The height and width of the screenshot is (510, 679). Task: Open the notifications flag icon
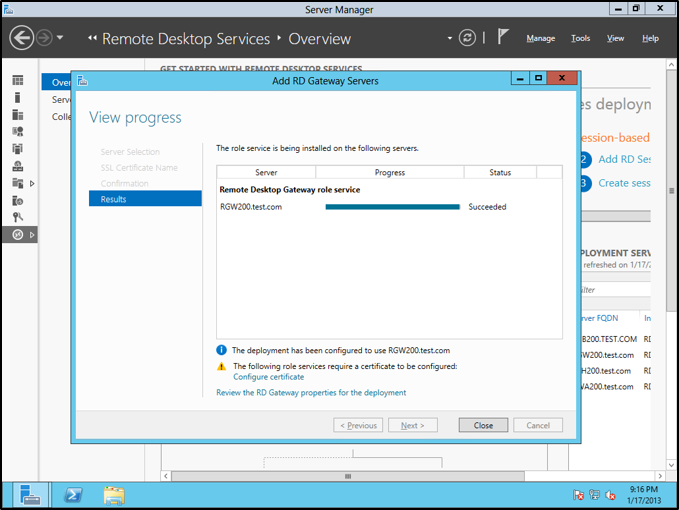tap(504, 38)
